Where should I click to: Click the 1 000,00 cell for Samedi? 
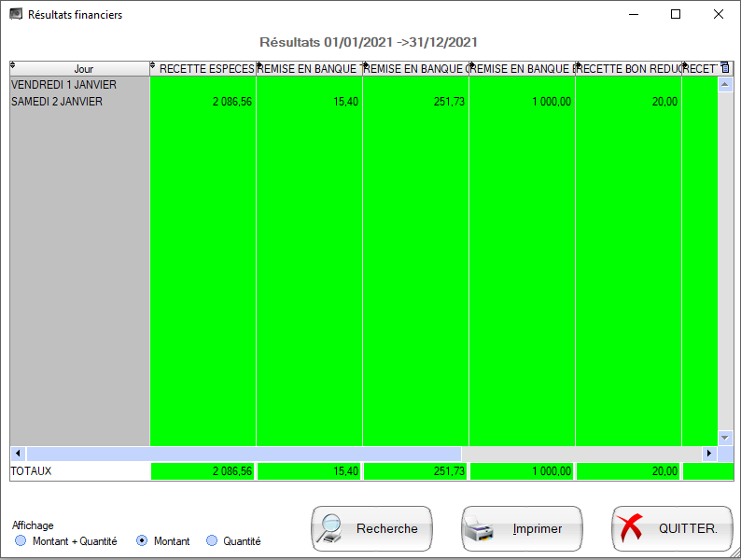[523, 102]
